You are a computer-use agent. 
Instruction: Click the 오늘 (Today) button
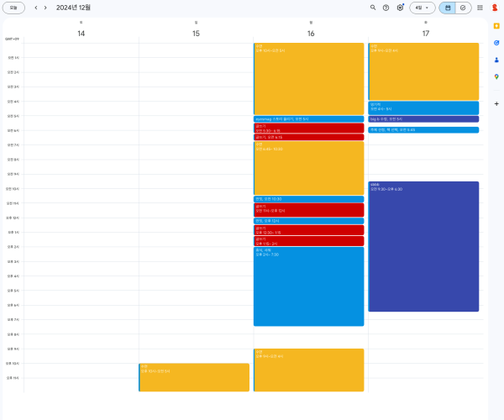click(x=13, y=8)
